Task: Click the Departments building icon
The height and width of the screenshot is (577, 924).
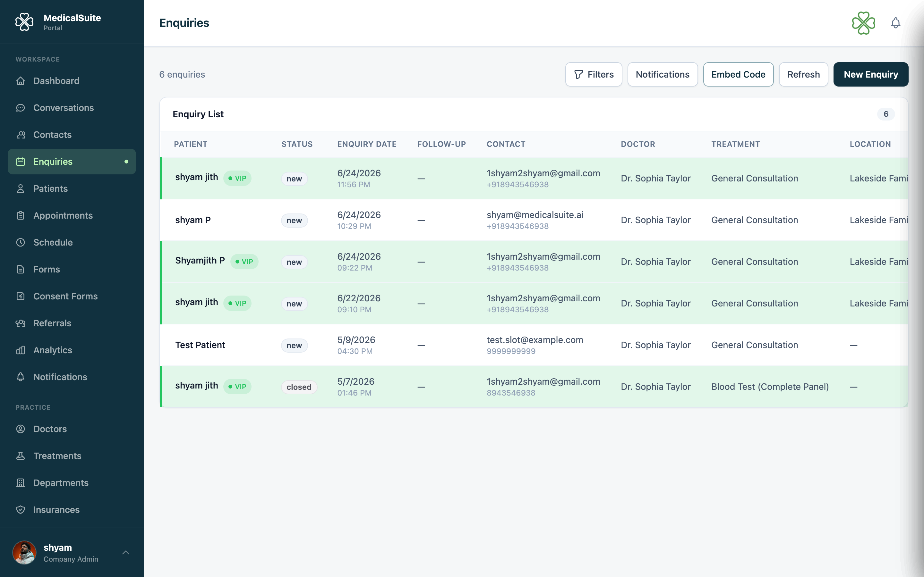Action: pyautogui.click(x=21, y=483)
